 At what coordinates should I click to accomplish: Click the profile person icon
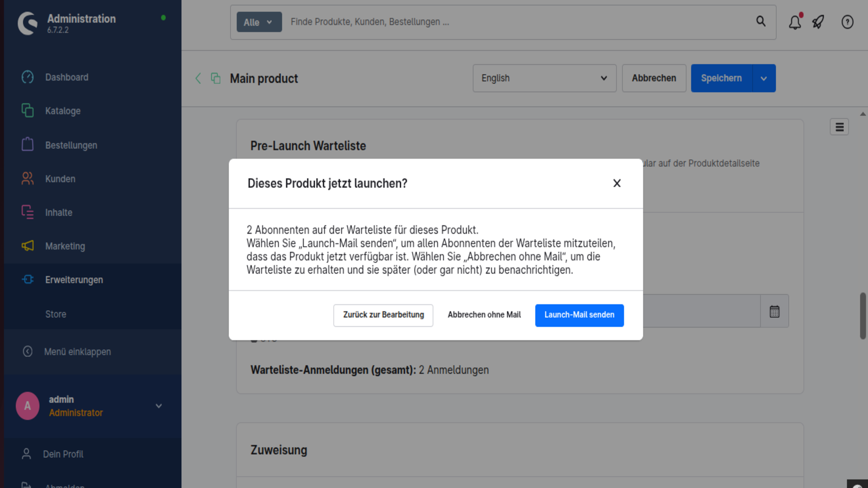coord(27,454)
